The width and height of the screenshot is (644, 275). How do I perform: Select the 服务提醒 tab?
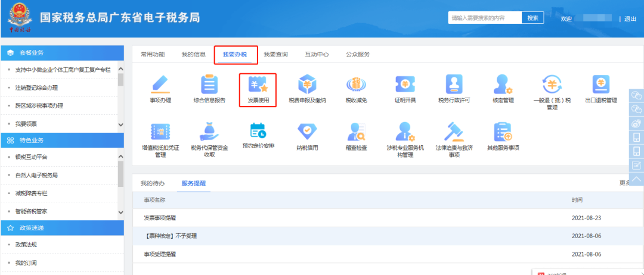click(x=194, y=183)
